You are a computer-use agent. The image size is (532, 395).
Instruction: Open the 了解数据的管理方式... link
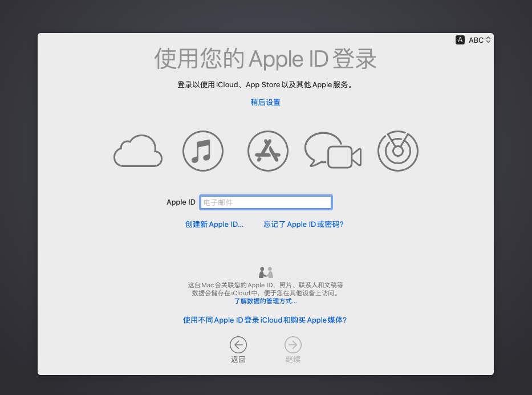pyautogui.click(x=266, y=301)
